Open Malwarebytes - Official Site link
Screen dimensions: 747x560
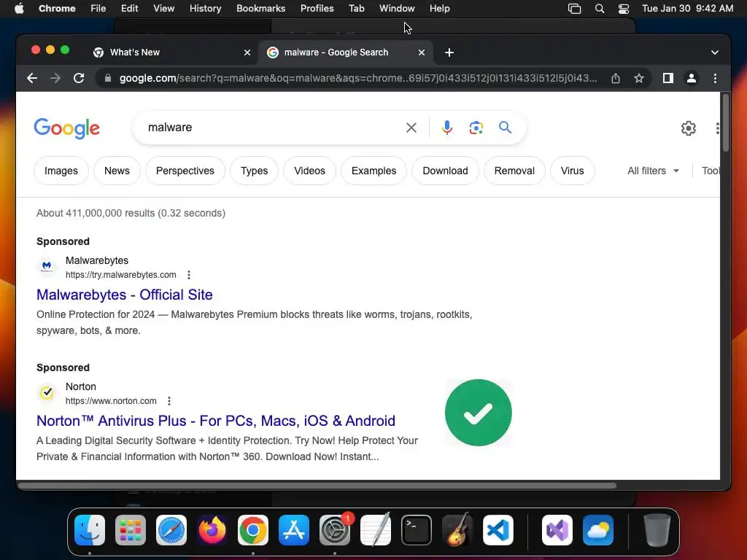124,295
